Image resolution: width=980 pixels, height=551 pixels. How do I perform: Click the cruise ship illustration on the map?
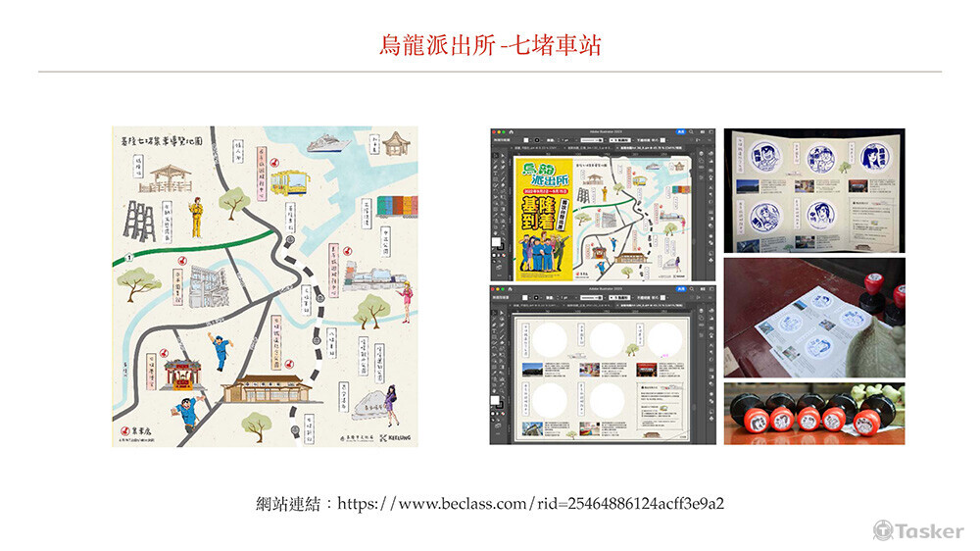pos(328,143)
